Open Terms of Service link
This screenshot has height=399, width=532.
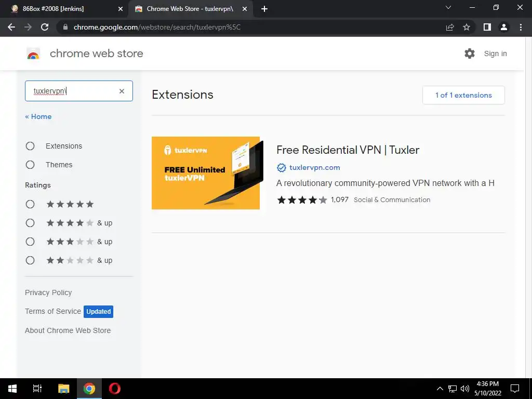pos(53,311)
